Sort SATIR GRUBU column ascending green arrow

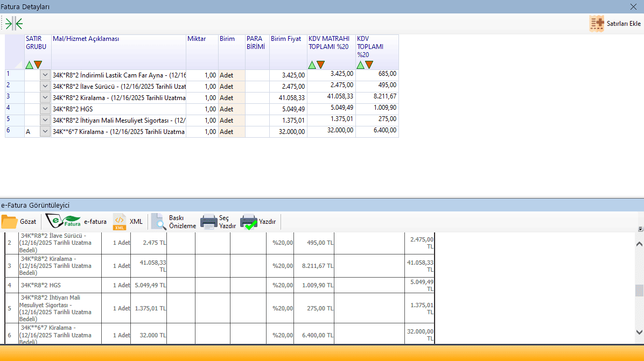tap(29, 65)
